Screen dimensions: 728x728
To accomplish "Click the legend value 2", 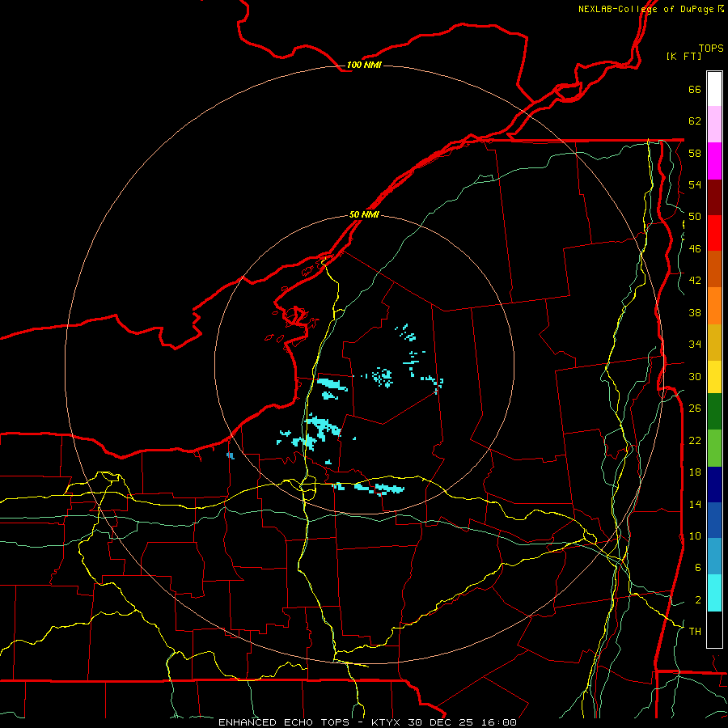I will coord(698,600).
